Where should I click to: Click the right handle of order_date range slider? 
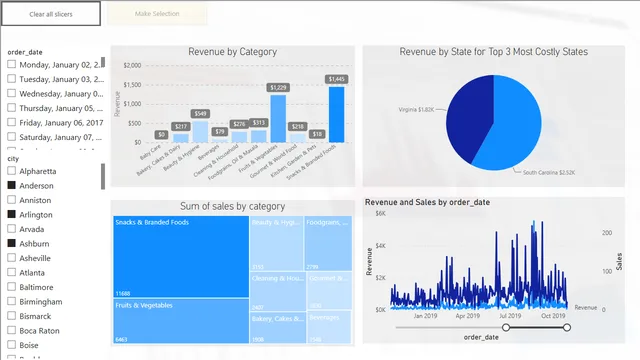coord(567,327)
